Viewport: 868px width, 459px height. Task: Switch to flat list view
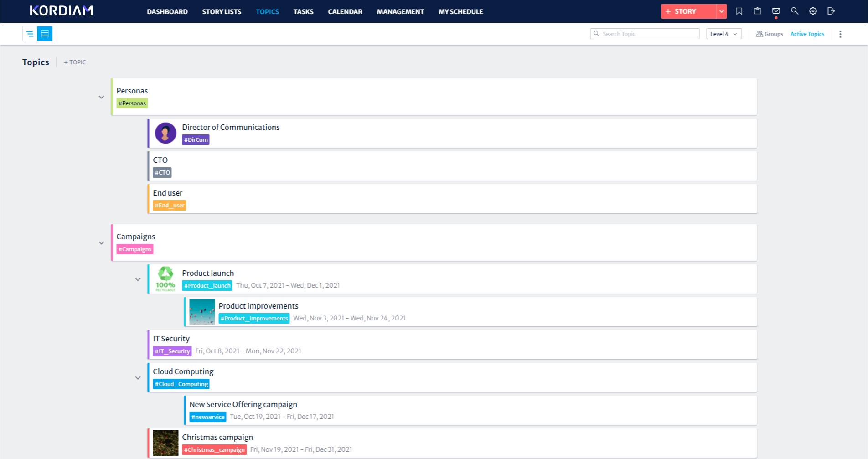pos(45,34)
